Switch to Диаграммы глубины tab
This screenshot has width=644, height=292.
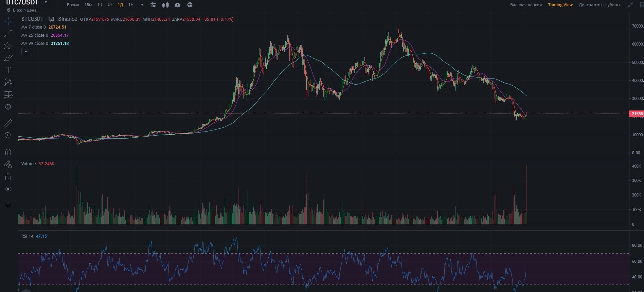(x=599, y=5)
